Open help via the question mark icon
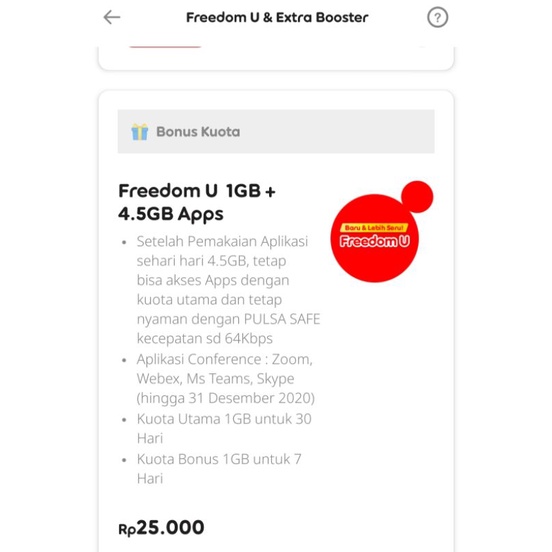 (x=438, y=17)
